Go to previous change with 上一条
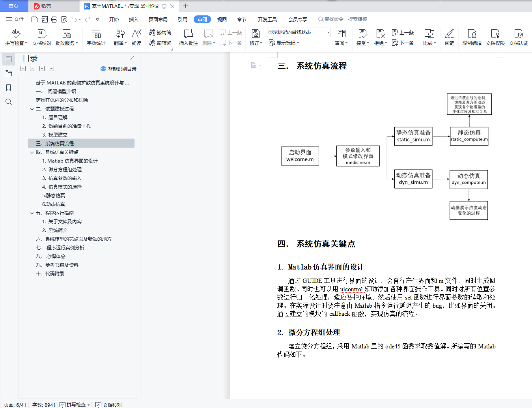The image size is (532, 408). pos(403,32)
